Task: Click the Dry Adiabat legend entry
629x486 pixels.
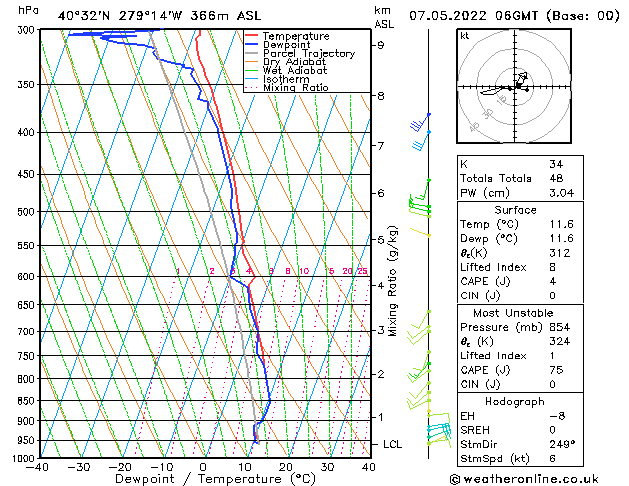Action: click(x=294, y=62)
